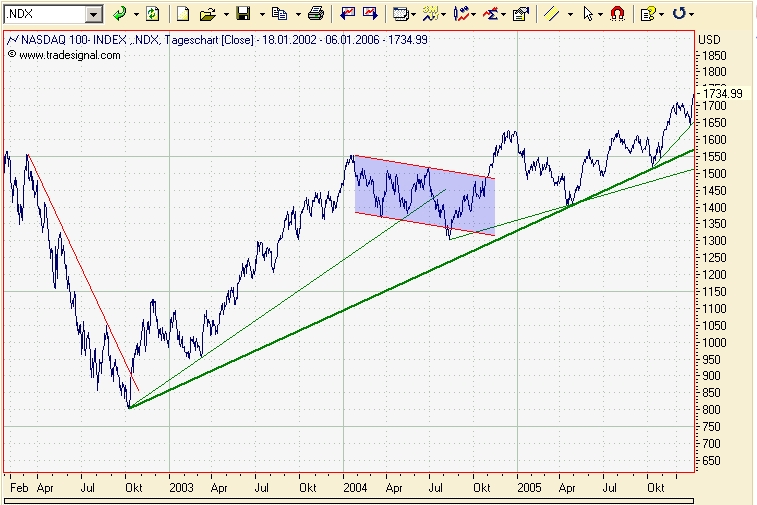
Task: Expand the chart window layout dropdown
Action: (413, 15)
